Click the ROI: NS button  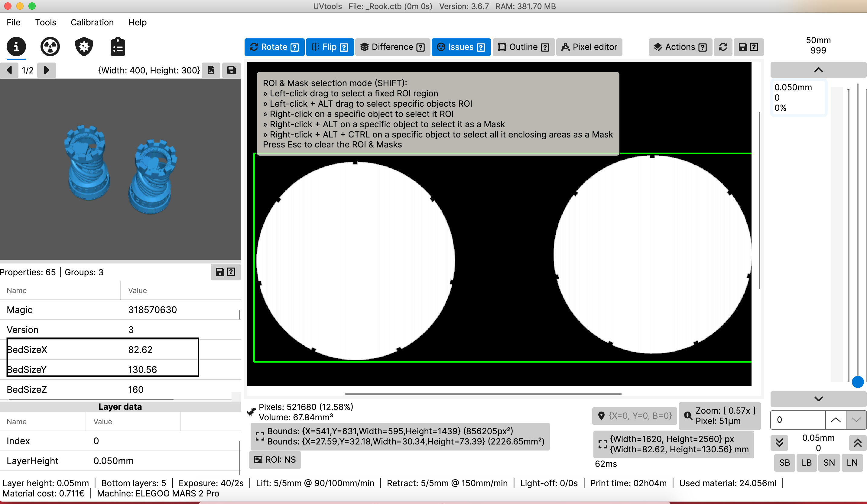(x=274, y=460)
